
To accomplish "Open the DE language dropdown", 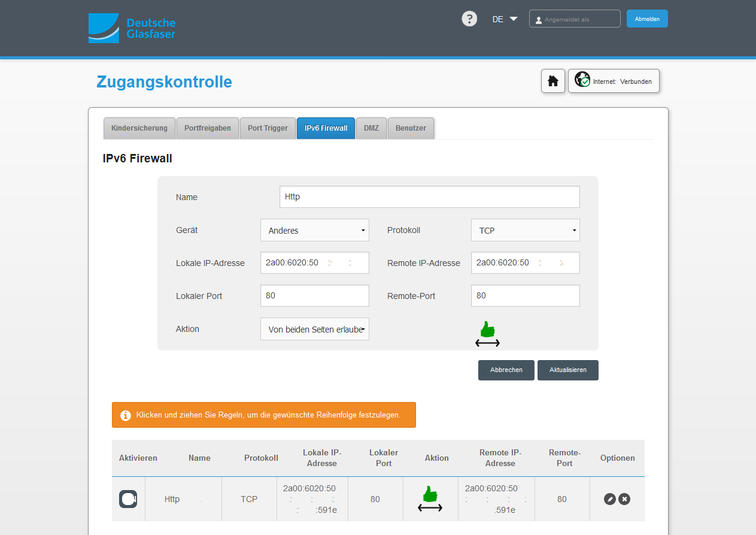I will pyautogui.click(x=505, y=19).
